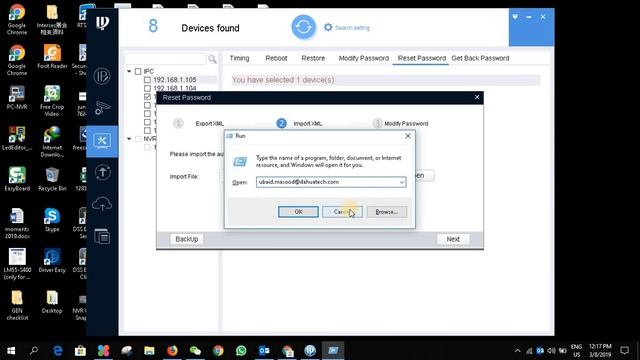The width and height of the screenshot is (640, 360).
Task: Click Cancel in the Run dialog
Action: point(342,212)
